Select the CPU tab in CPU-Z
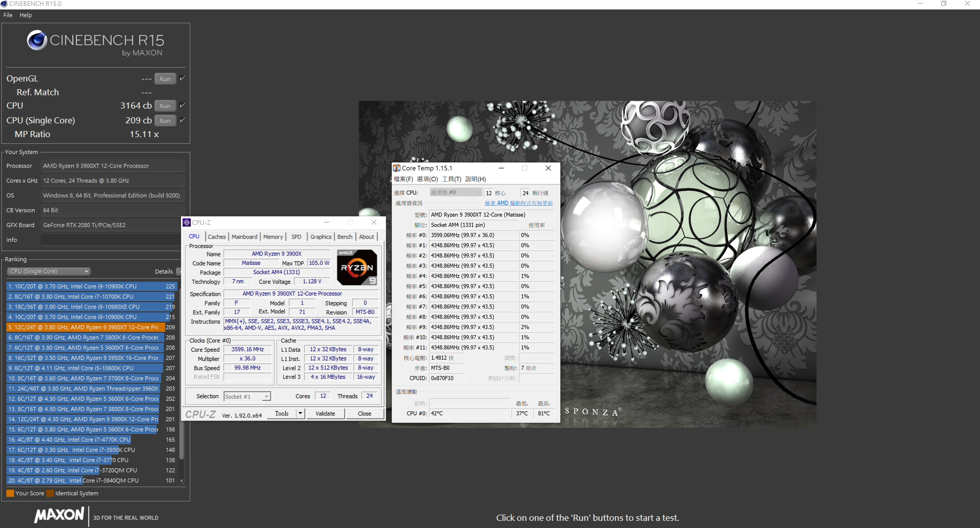The image size is (980, 528). click(x=194, y=236)
